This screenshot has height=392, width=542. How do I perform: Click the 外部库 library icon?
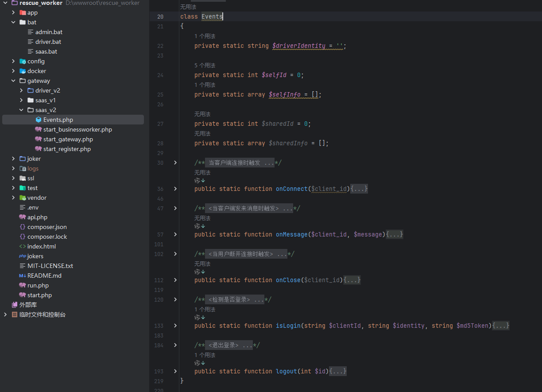(x=15, y=305)
